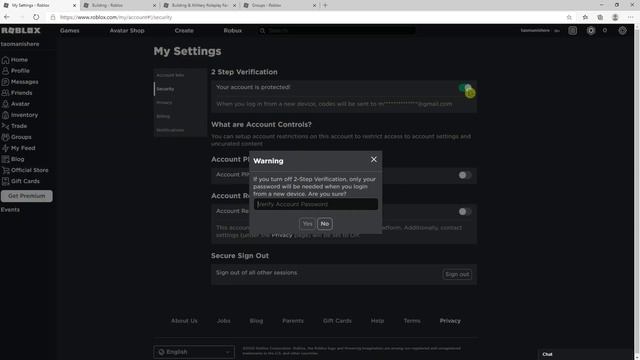Open Games in the top navigation
This screenshot has height=360, width=640.
pos(70,31)
